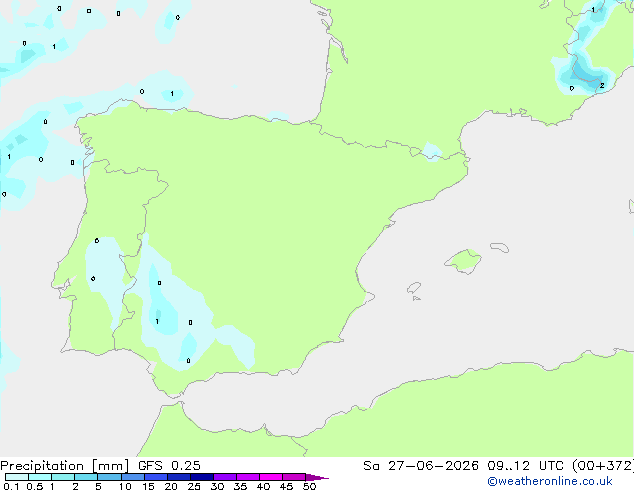Click the "10" legend scale value

[125, 486]
